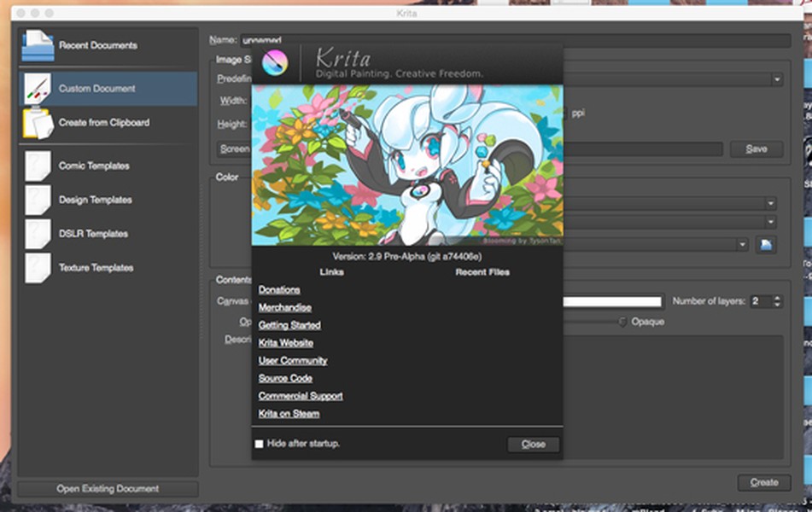
Task: Select the Custom Document icon
Action: [x=37, y=89]
